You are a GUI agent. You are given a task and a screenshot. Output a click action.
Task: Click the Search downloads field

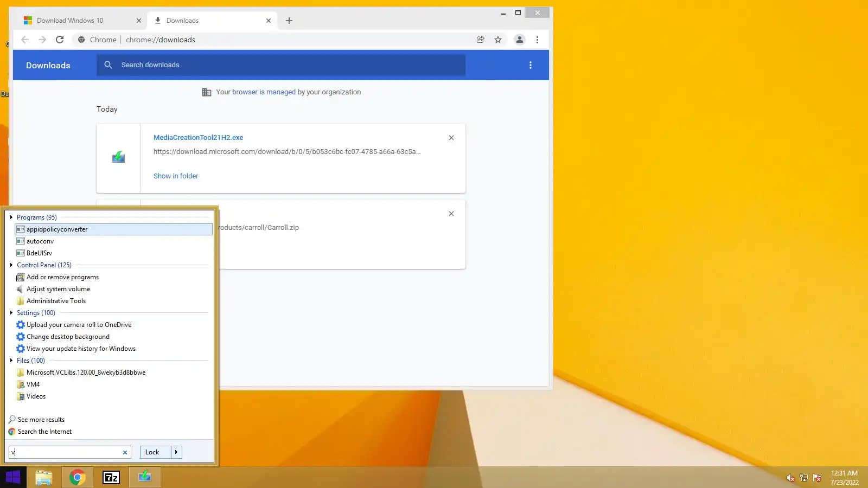click(x=281, y=65)
